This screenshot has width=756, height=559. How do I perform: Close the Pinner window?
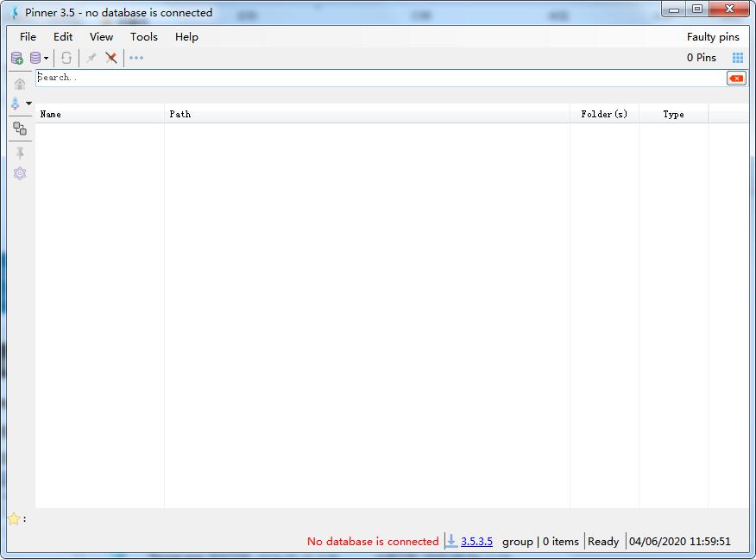pos(729,9)
